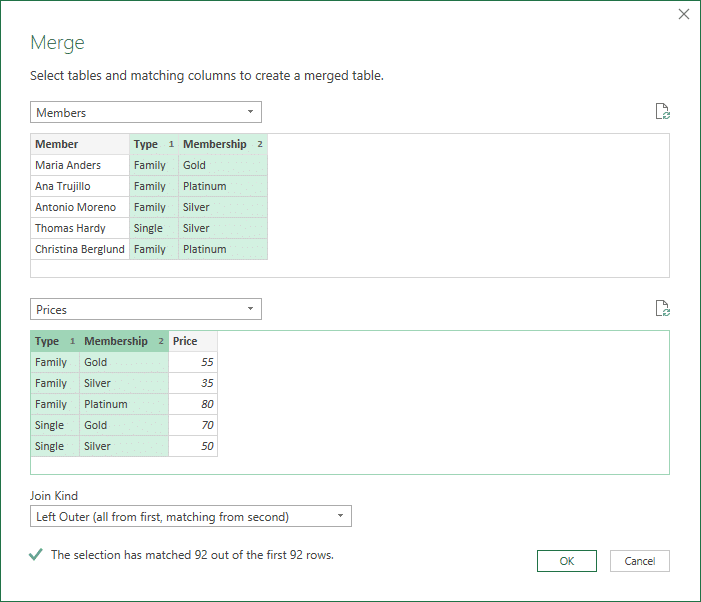
Task: Close the Merge dialog with X
Action: [x=684, y=14]
